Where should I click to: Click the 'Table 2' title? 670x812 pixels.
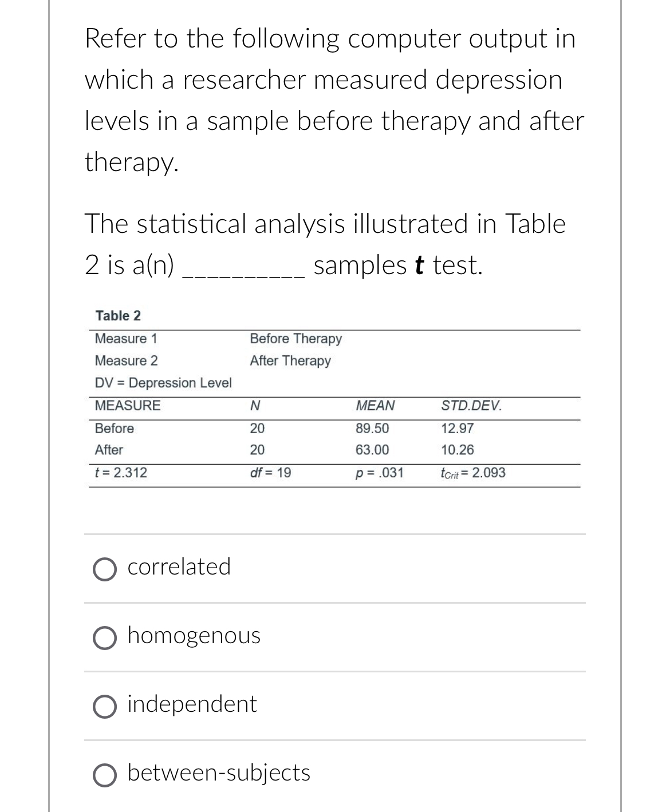118,315
